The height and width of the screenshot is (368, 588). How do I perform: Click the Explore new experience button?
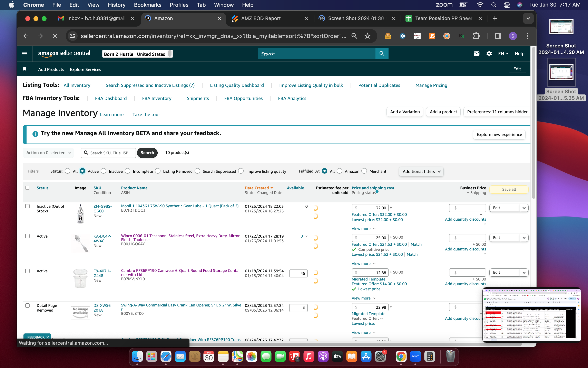(x=499, y=134)
